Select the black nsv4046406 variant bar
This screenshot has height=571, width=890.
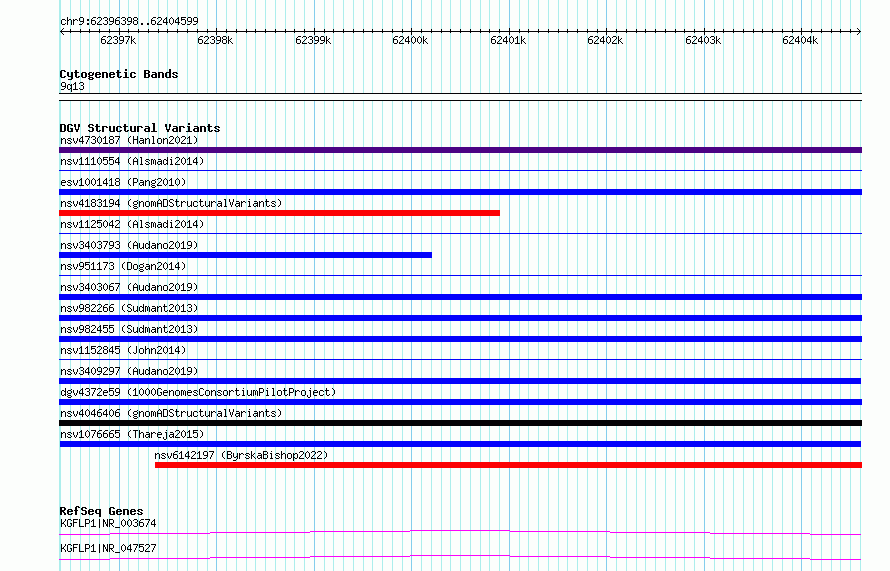coord(460,423)
